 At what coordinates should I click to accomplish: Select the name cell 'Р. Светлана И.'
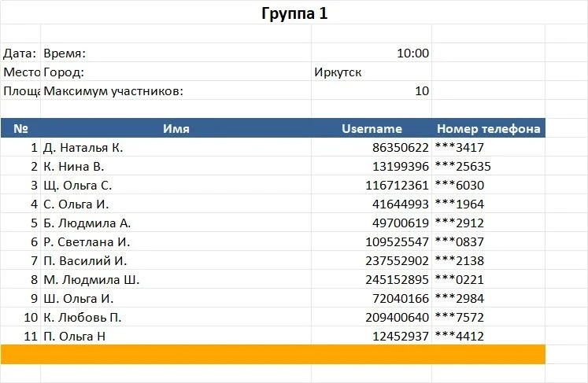pyautogui.click(x=176, y=241)
